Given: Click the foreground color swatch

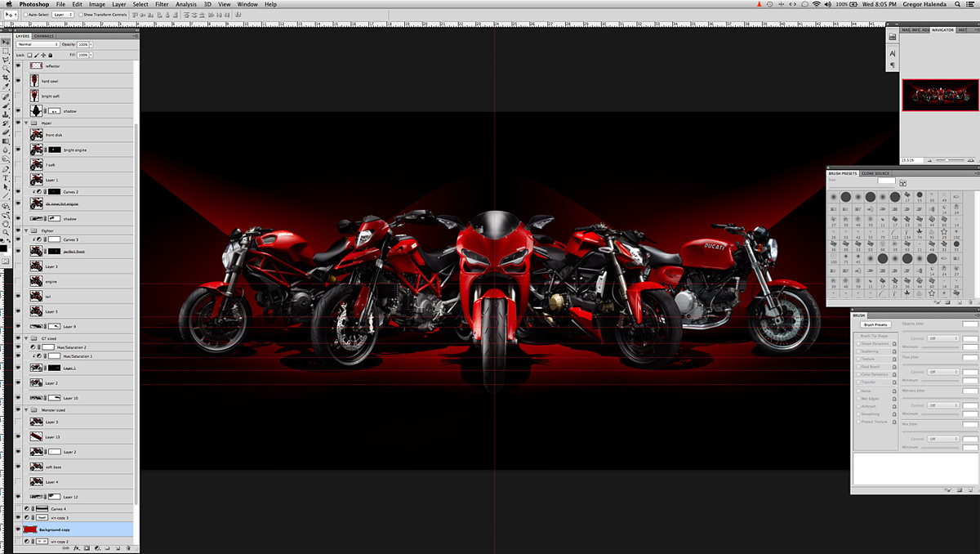Looking at the screenshot, I should click(4, 248).
